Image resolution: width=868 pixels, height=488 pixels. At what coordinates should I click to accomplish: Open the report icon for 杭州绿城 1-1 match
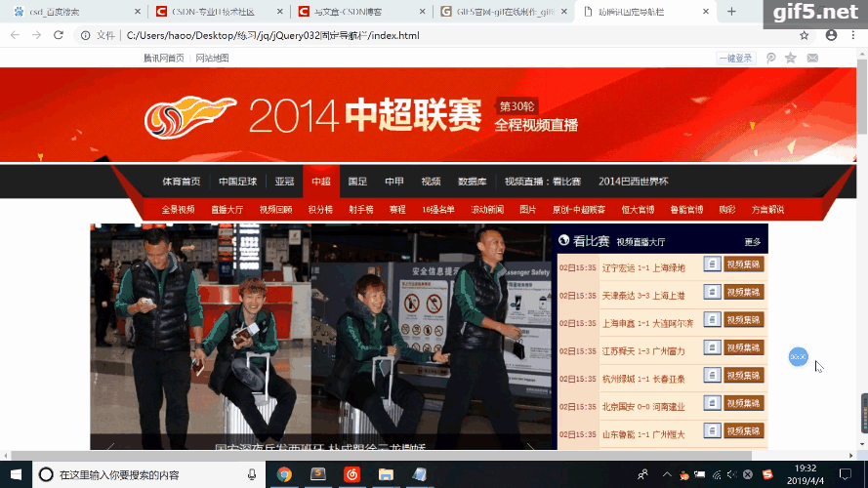coord(712,375)
